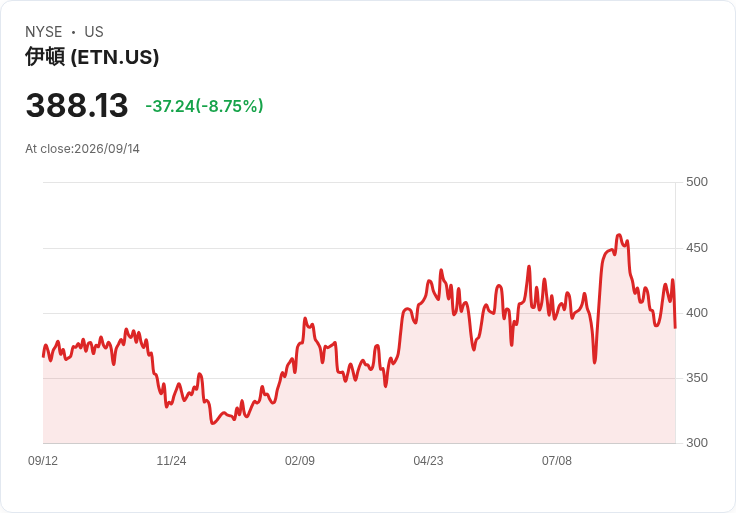The width and height of the screenshot is (736, 513).
Task: Click the 450 price axis label
Action: (x=697, y=248)
